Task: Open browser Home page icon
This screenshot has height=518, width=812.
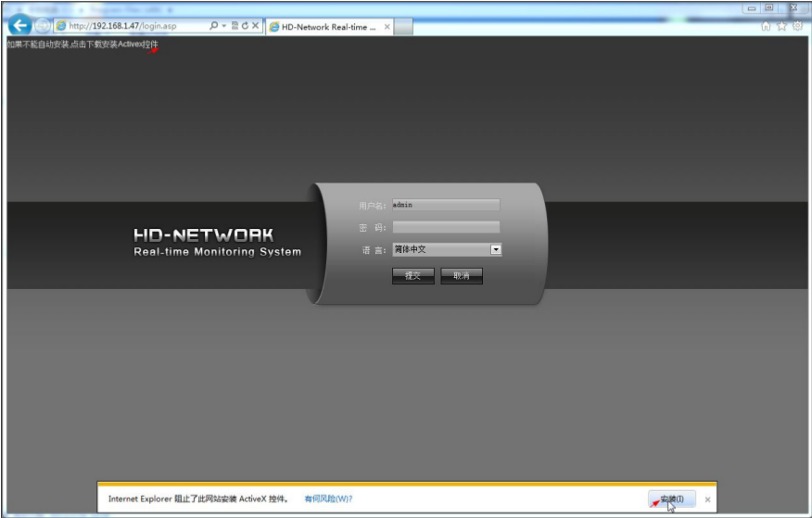Action: click(766, 26)
